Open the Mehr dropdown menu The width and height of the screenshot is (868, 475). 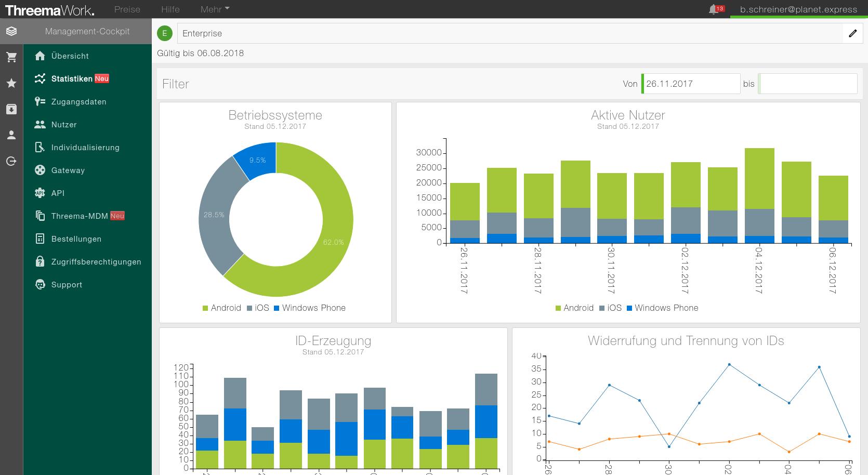[x=215, y=9]
